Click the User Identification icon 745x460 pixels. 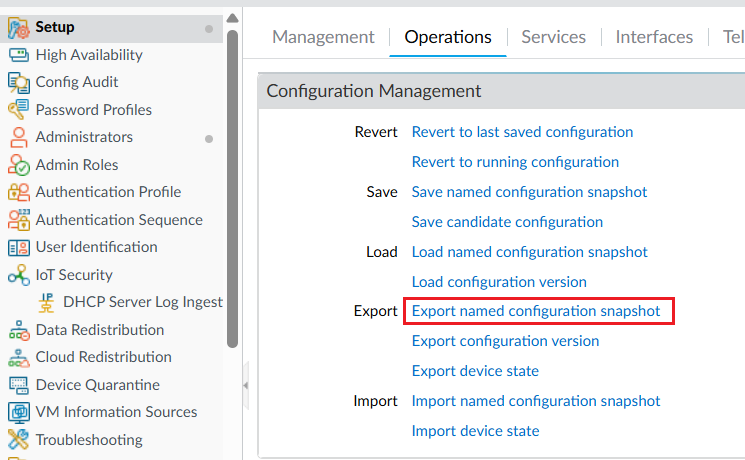tap(19, 247)
